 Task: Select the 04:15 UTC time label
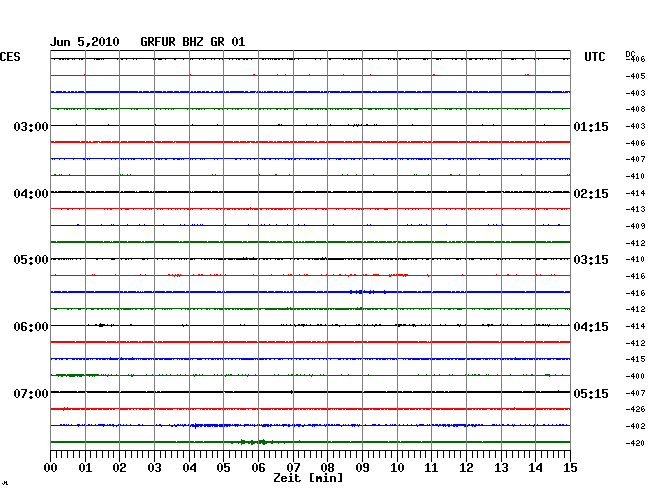click(x=591, y=327)
